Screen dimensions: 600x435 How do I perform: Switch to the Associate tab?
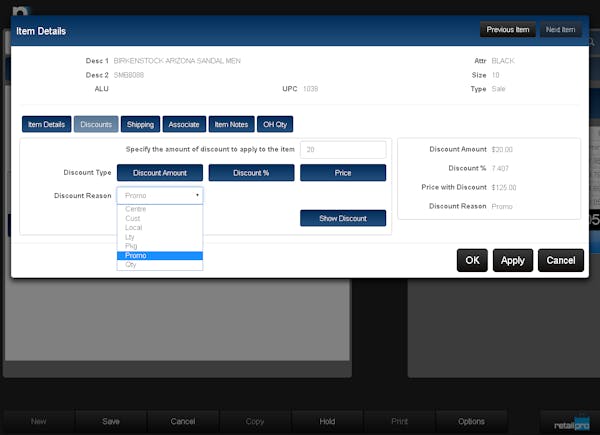[x=184, y=124]
